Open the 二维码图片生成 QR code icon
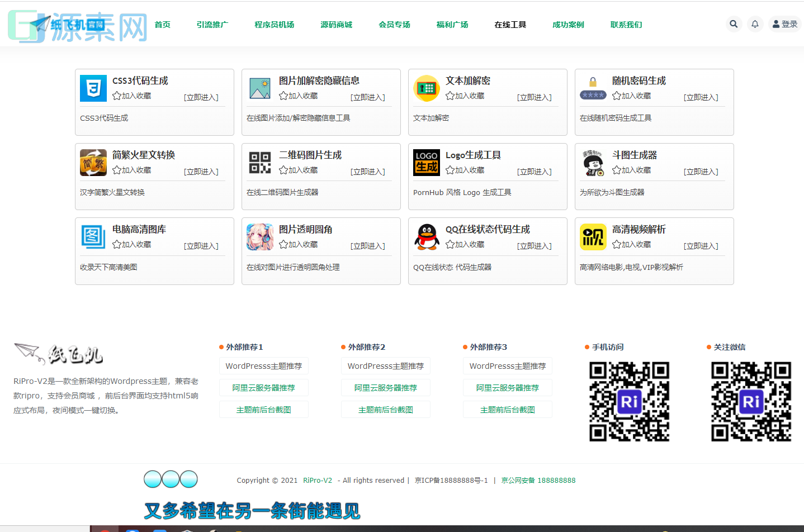 pos(259,162)
